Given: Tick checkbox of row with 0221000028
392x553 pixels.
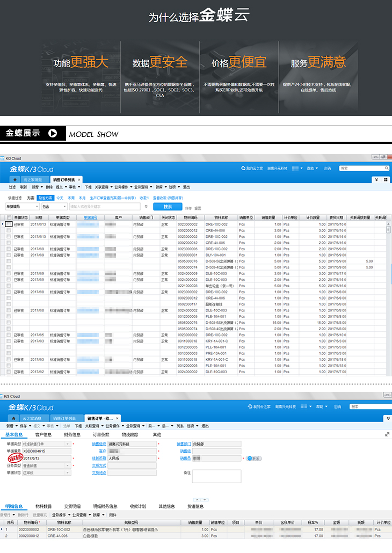Looking at the screenshot, I should pos(9,286).
